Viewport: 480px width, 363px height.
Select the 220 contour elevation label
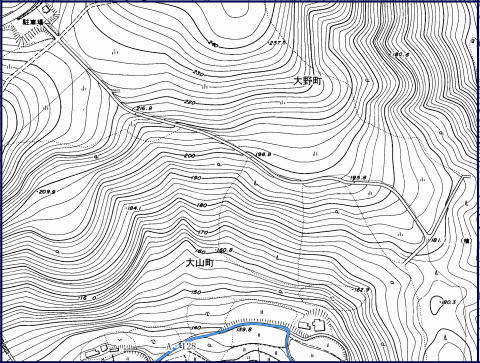190,102
